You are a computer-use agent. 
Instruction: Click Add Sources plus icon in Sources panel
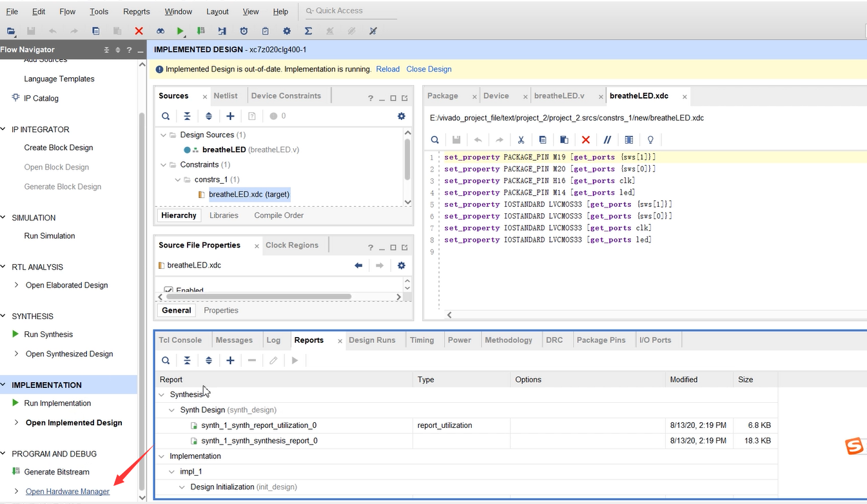click(230, 116)
